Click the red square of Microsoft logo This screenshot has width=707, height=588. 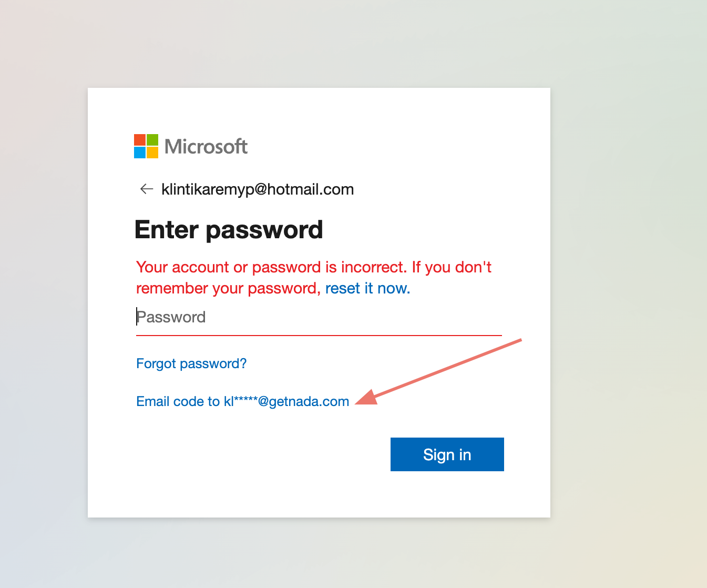140,140
